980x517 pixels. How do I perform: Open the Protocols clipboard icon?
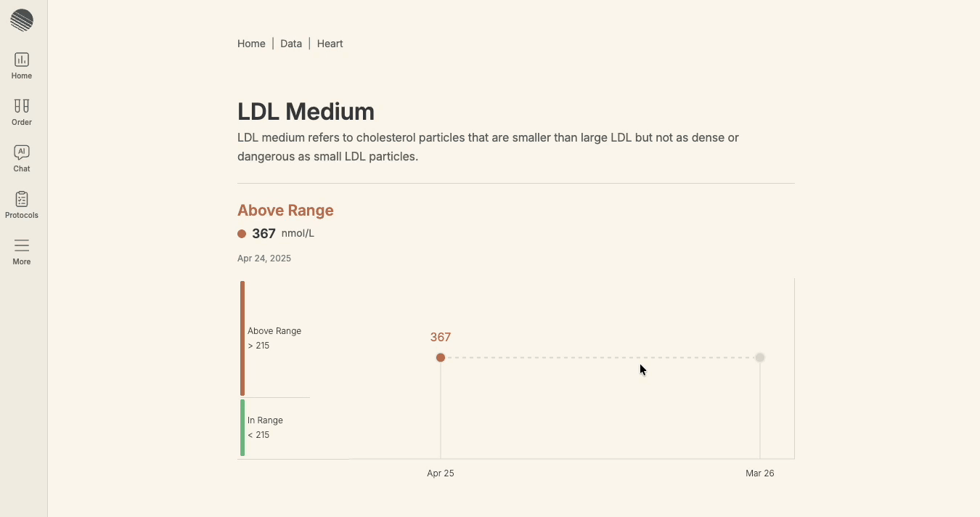[x=22, y=199]
